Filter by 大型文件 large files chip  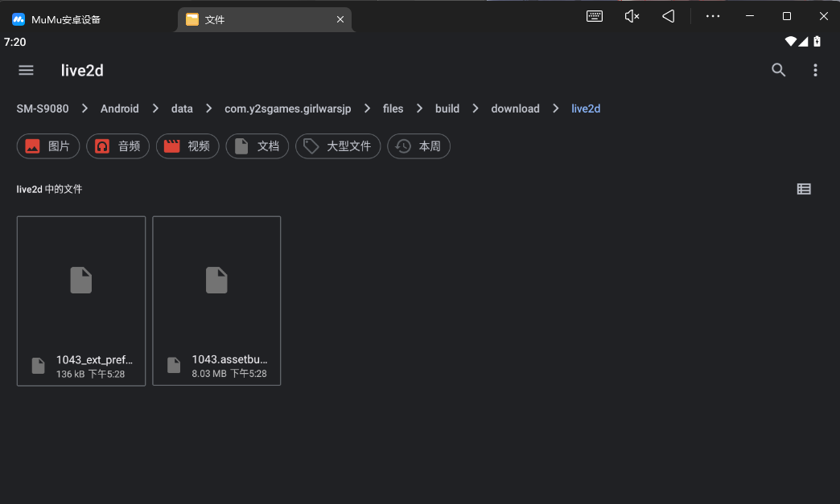338,146
